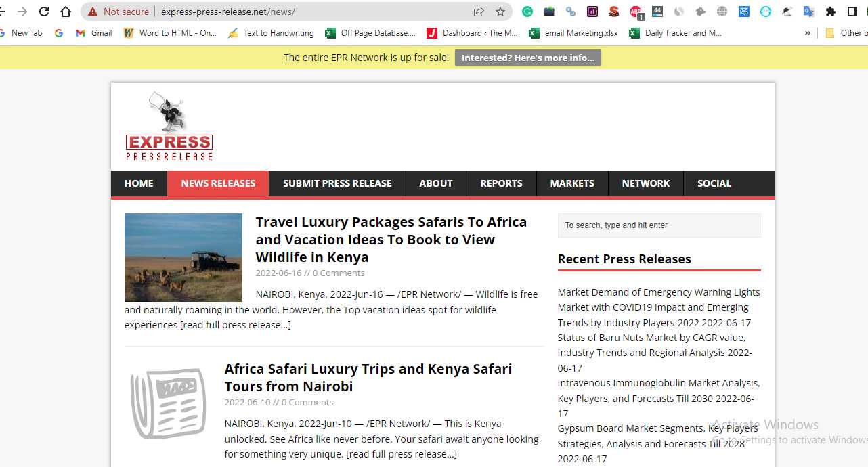Open 0 Comments link under Travel Luxury article
Screen dimensions: 868x467
tap(339, 273)
